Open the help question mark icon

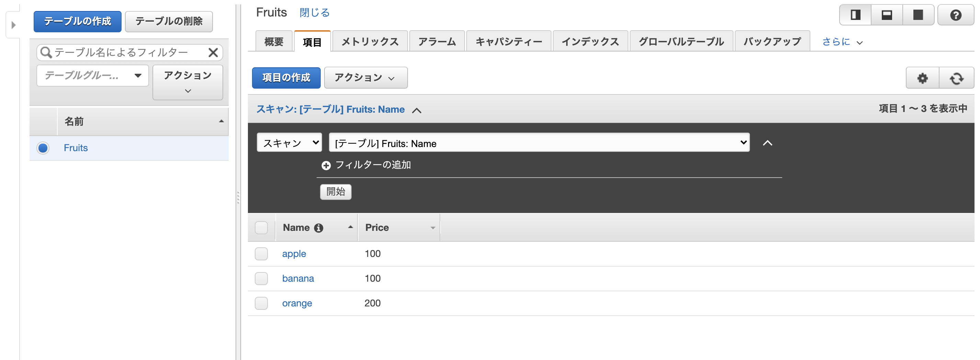[955, 15]
